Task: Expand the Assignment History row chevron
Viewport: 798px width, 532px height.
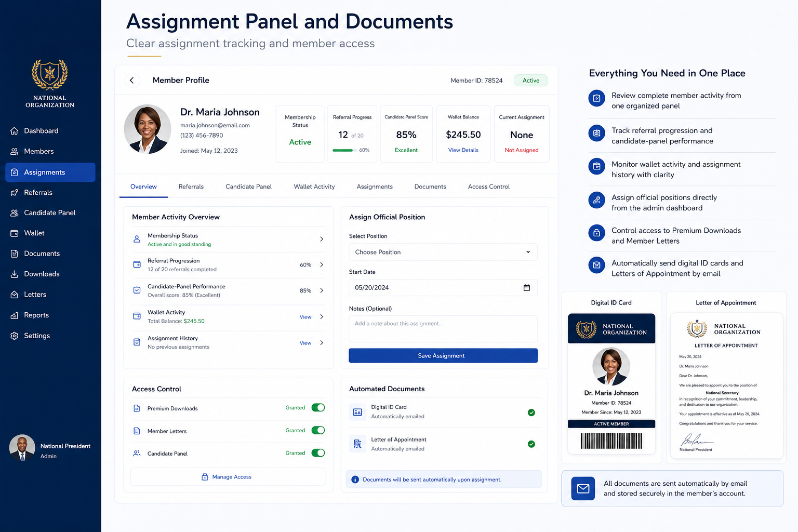Action: click(x=322, y=343)
